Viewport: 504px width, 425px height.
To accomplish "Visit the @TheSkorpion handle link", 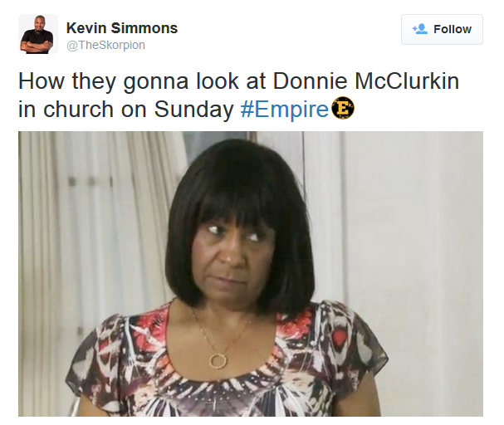I will click(x=105, y=45).
